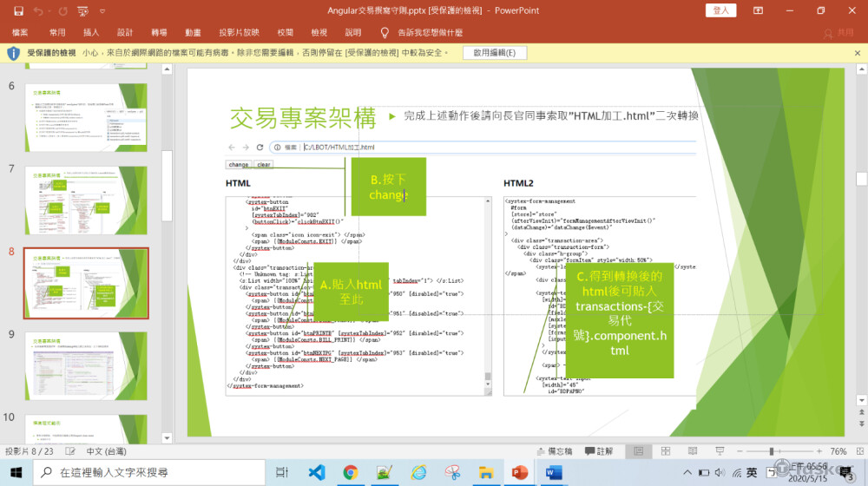This screenshot has height=486, width=868.
Task: Fit slide to current window icon
Action: (x=859, y=451)
